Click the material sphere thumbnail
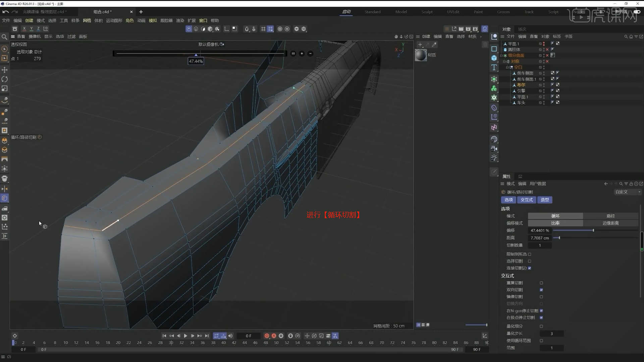This screenshot has width=644, height=362. coord(421,55)
